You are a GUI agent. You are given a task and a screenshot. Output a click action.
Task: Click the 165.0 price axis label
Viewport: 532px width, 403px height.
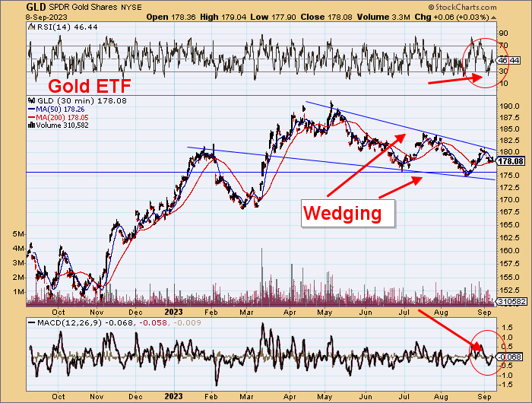pos(509,225)
